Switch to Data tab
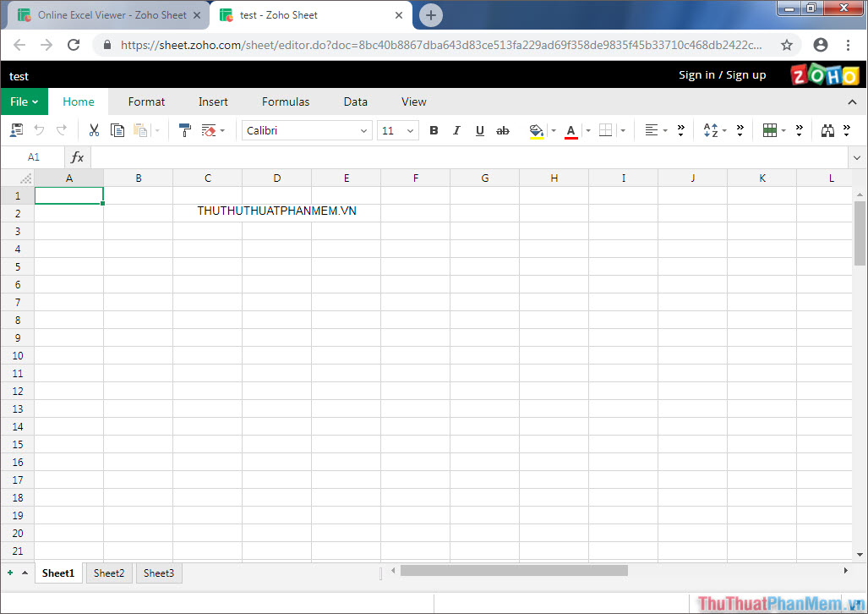Viewport: 868px width, 614px height. [x=355, y=101]
